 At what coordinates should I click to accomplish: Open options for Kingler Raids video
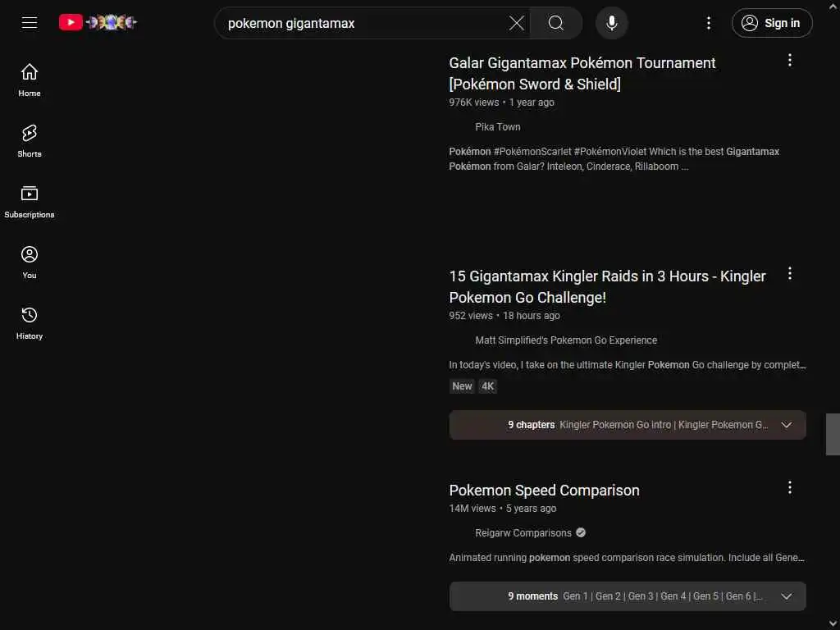click(790, 274)
